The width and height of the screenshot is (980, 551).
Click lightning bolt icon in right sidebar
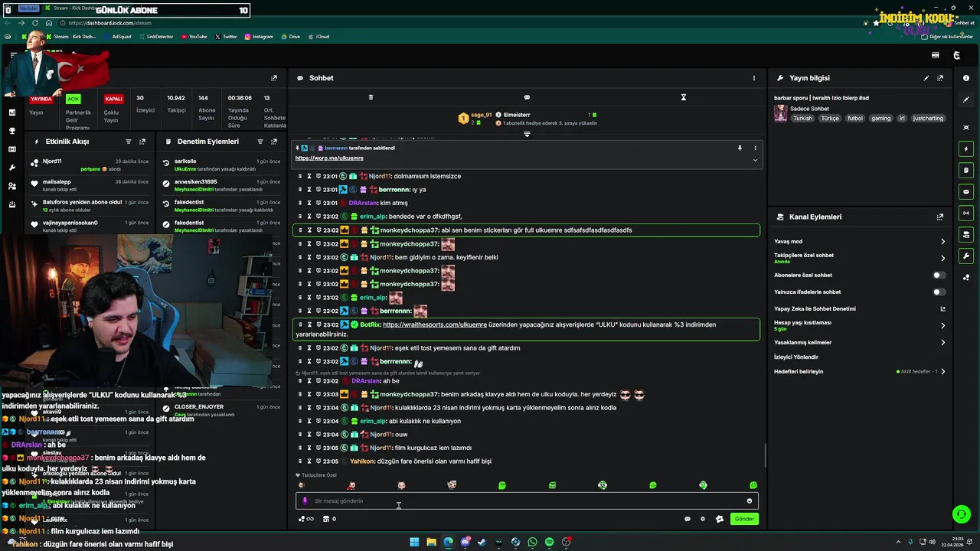tap(966, 148)
